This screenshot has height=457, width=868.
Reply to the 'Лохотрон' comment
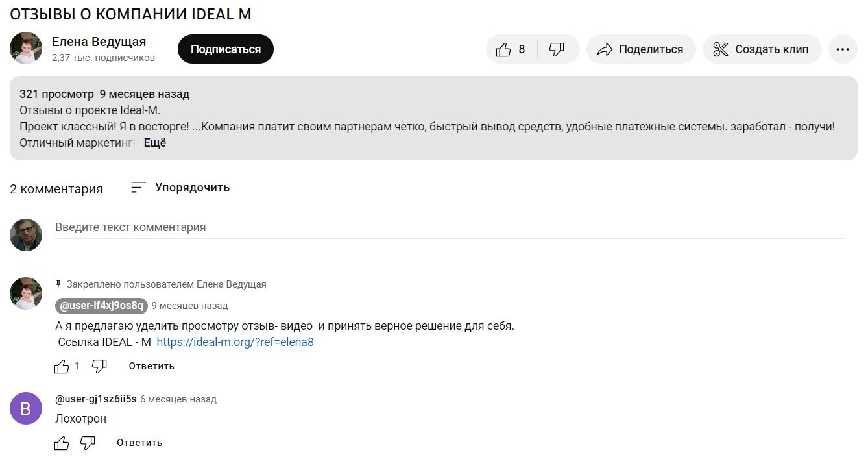139,443
